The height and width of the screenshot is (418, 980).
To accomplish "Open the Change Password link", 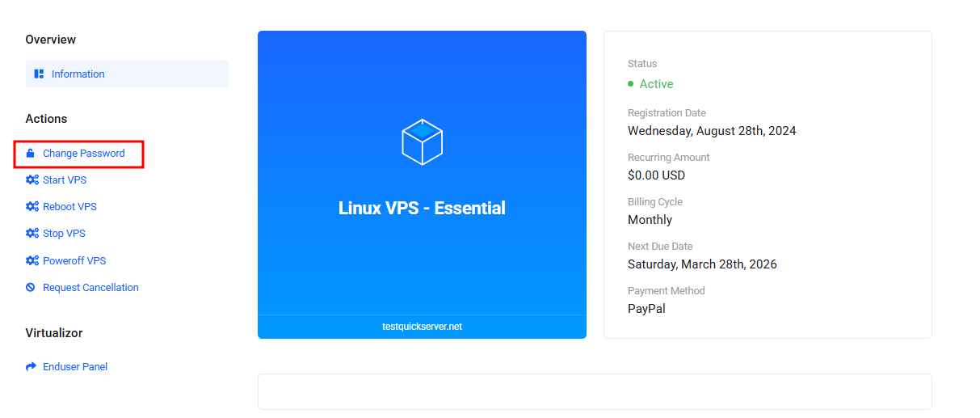I will tap(84, 154).
